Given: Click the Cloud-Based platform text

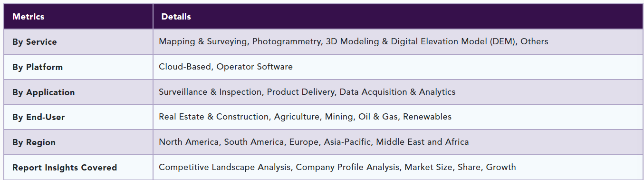Looking at the screenshot, I should pyautogui.click(x=185, y=67).
